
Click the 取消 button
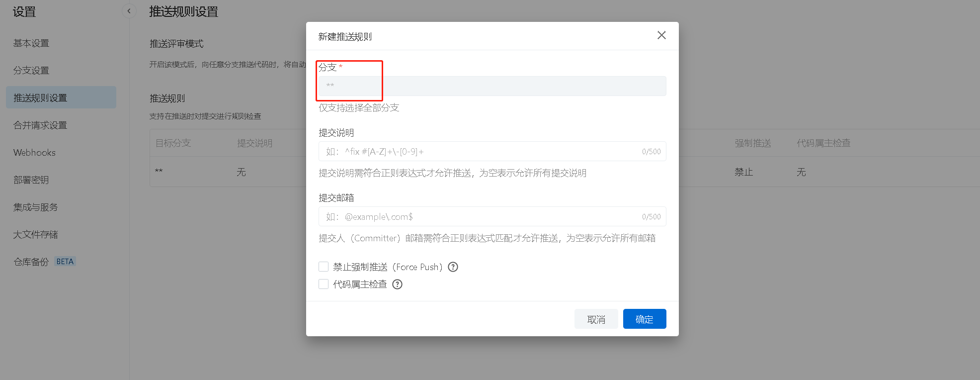(596, 319)
